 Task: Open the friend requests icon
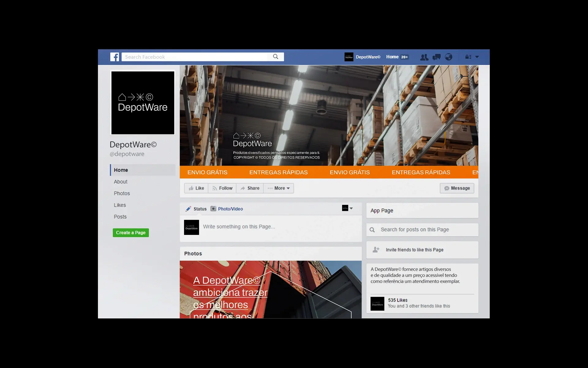[424, 57]
